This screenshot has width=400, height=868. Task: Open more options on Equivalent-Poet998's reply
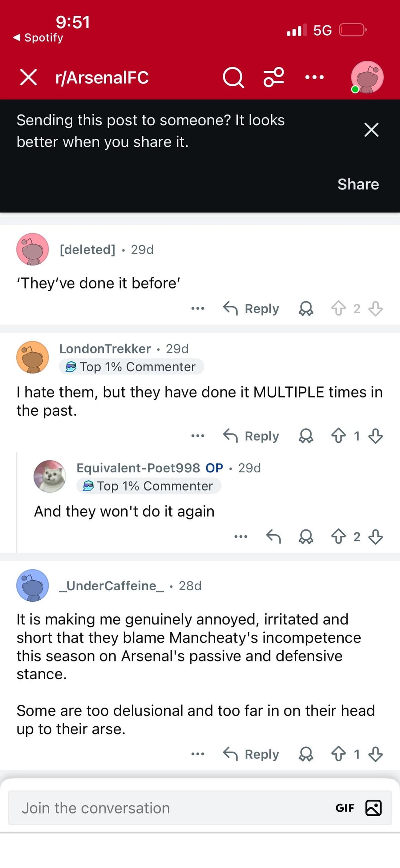pyautogui.click(x=241, y=537)
